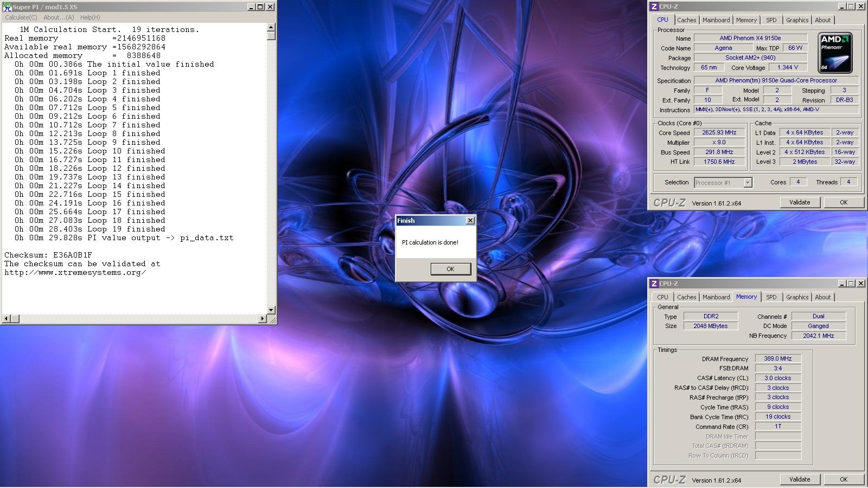The width and height of the screenshot is (868, 488).
Task: Click the DC Mode field Ganged
Action: click(818, 326)
